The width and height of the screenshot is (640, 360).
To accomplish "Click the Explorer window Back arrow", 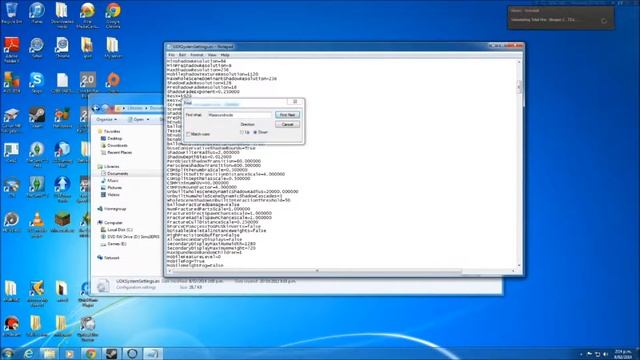I will (96, 108).
